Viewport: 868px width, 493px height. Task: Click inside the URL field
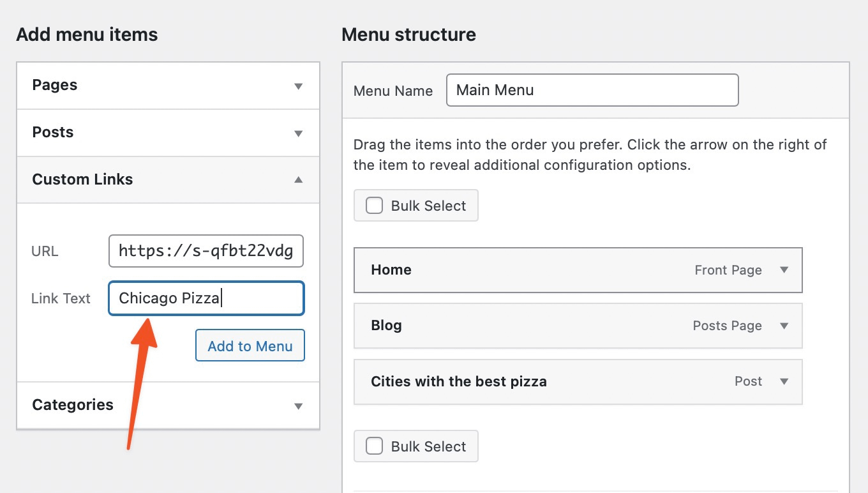point(206,251)
